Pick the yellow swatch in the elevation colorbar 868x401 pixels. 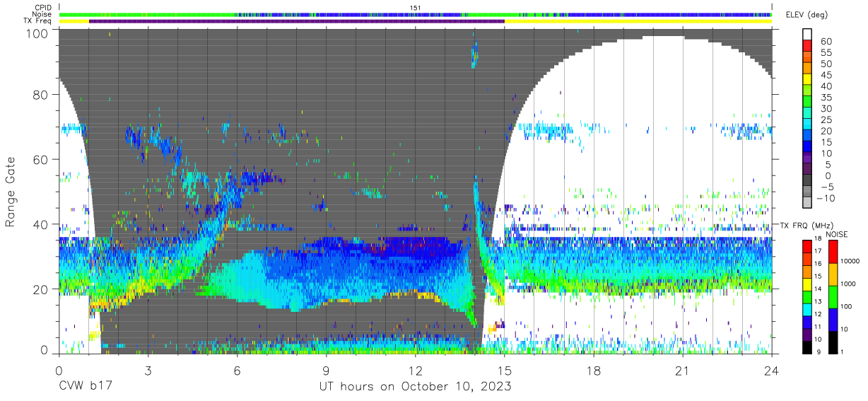pyautogui.click(x=807, y=79)
